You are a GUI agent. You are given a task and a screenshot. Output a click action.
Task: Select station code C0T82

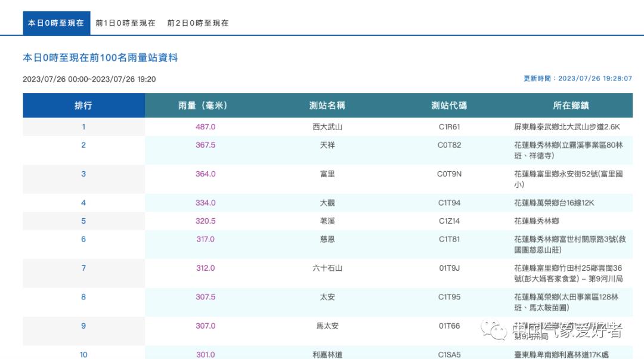coord(449,145)
